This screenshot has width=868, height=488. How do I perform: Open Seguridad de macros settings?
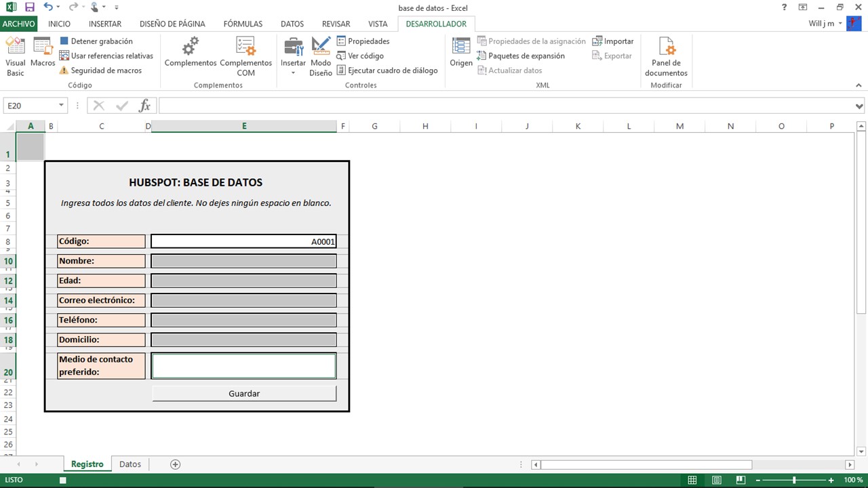click(100, 70)
